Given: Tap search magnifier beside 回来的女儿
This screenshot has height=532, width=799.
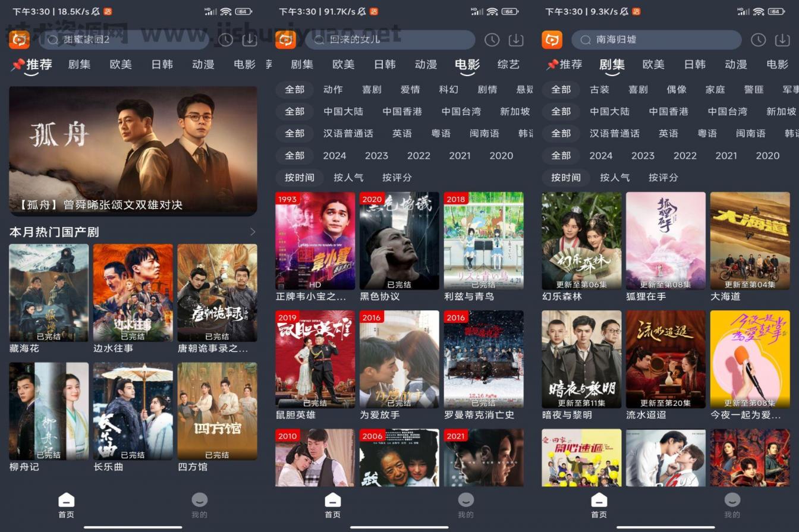Looking at the screenshot, I should click(x=319, y=40).
